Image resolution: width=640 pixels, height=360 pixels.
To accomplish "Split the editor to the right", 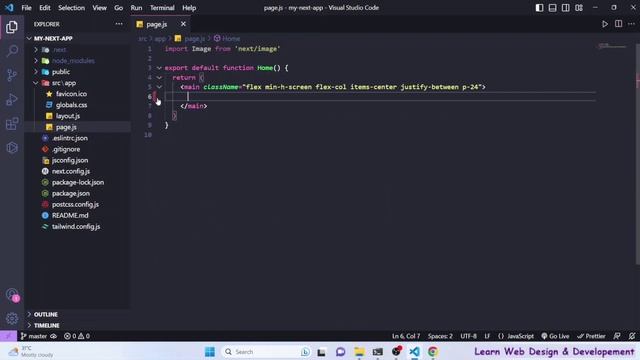I will 618,24.
